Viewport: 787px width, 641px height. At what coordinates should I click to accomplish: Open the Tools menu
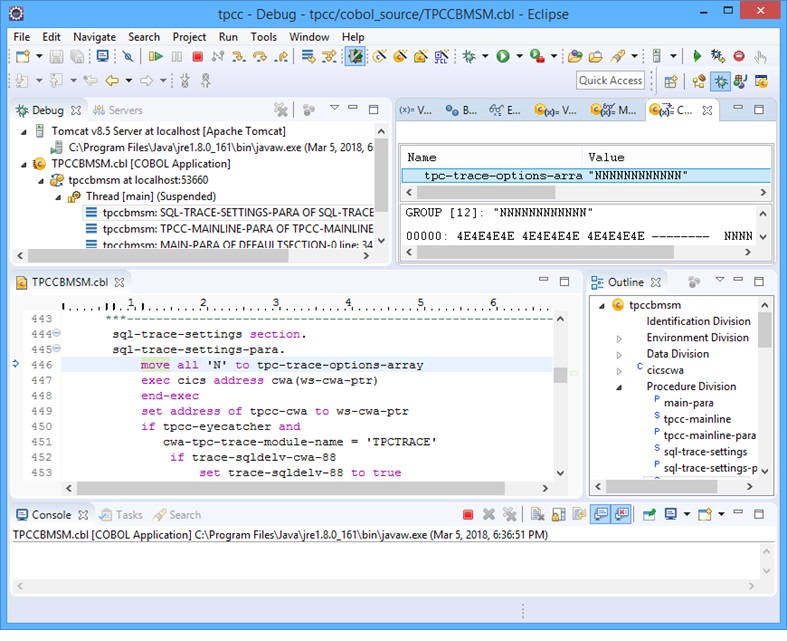264,37
